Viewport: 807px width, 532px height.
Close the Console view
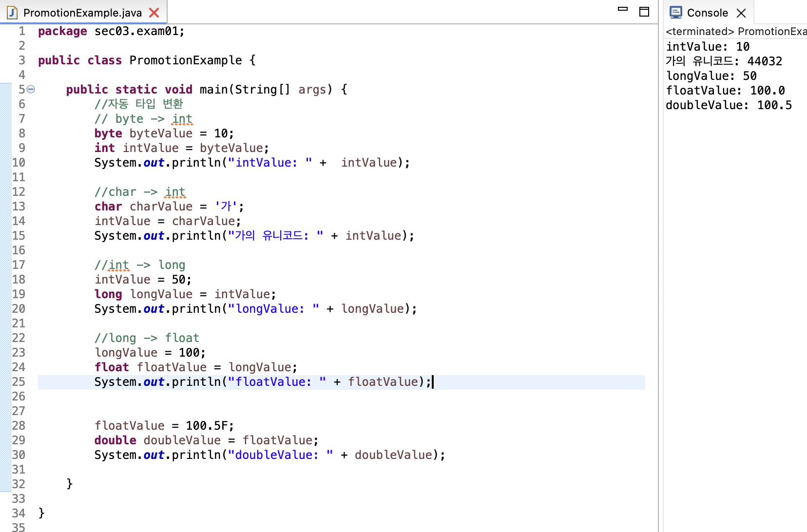(x=741, y=13)
